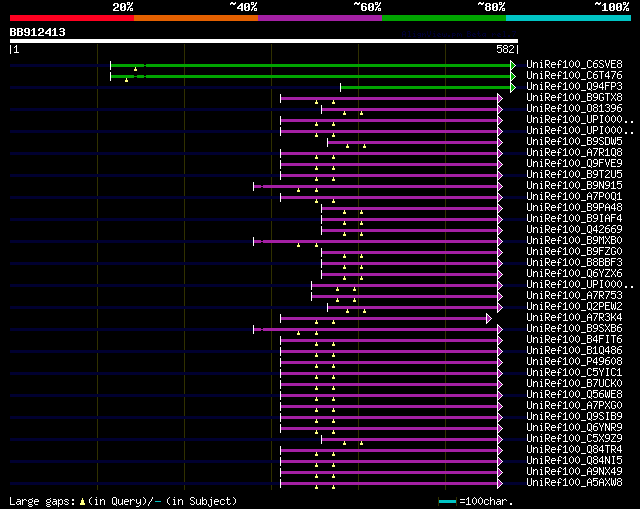Select hit label UniRef100_Q6YNR9

tap(574, 428)
